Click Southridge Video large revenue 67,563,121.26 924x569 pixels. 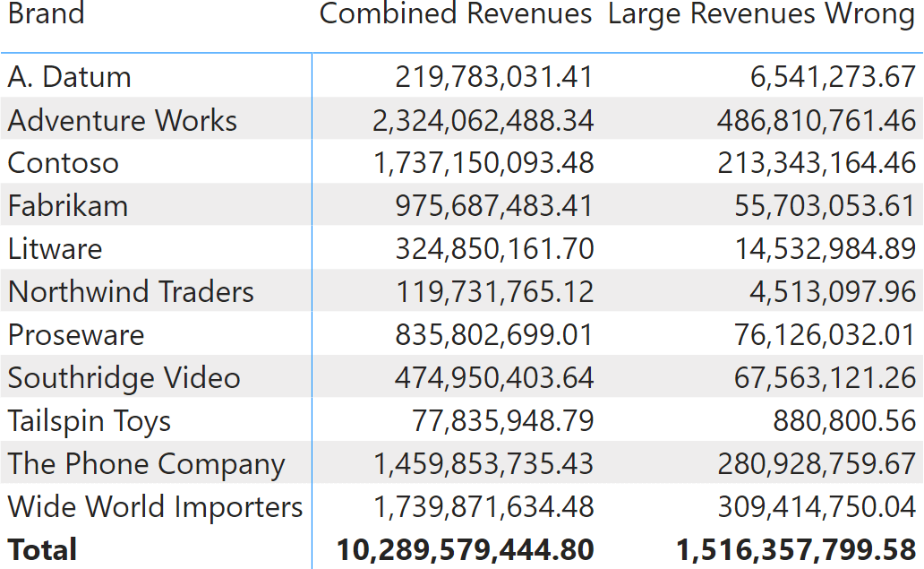[825, 378]
